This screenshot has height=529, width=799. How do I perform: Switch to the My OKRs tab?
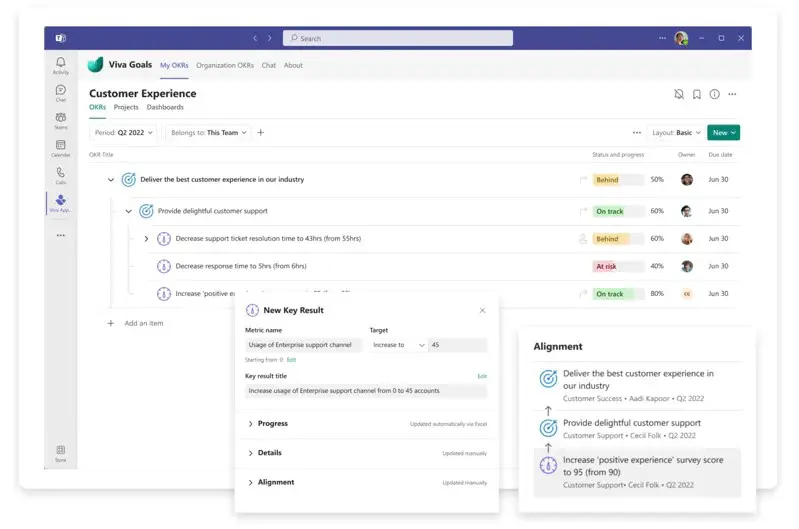pyautogui.click(x=174, y=65)
